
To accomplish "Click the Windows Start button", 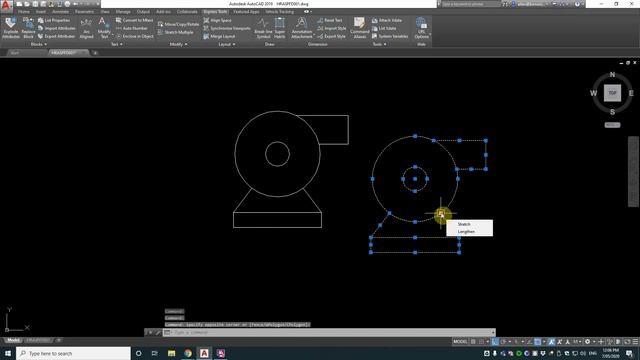I will (x=8, y=353).
